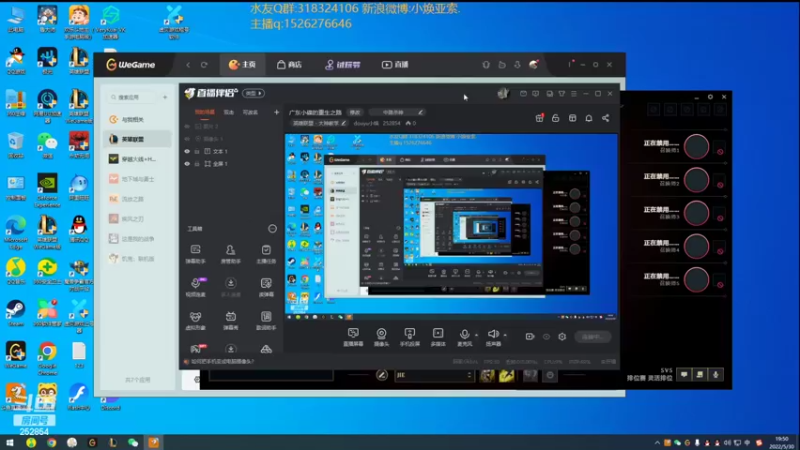Click the streaming app user avatar
Image resolution: width=800 pixels, height=450 pixels.
(x=503, y=93)
